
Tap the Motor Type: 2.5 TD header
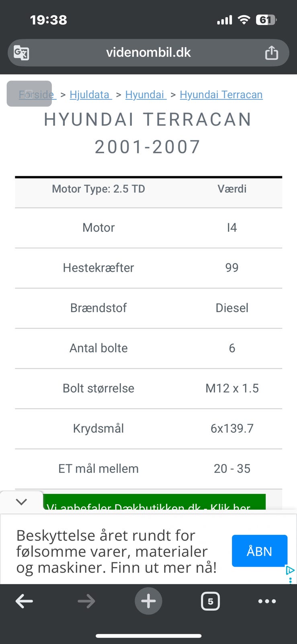[98, 189]
